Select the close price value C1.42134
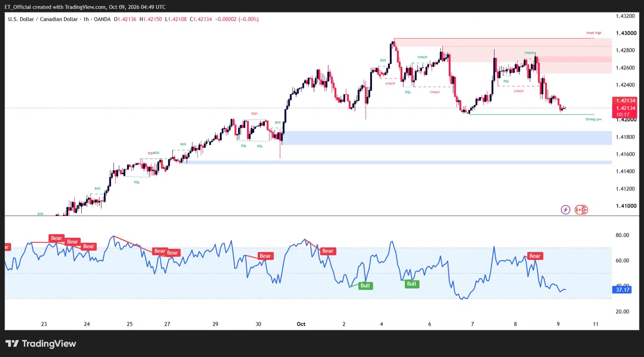The width and height of the screenshot is (644, 357). tap(201, 19)
